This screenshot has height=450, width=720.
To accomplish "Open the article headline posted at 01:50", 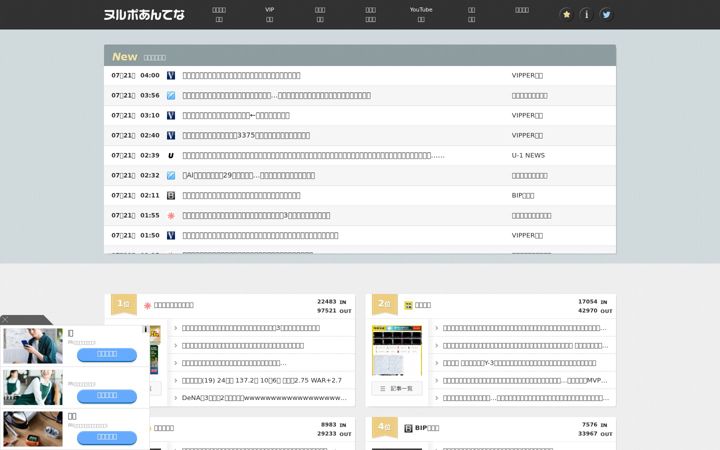I will (x=260, y=235).
